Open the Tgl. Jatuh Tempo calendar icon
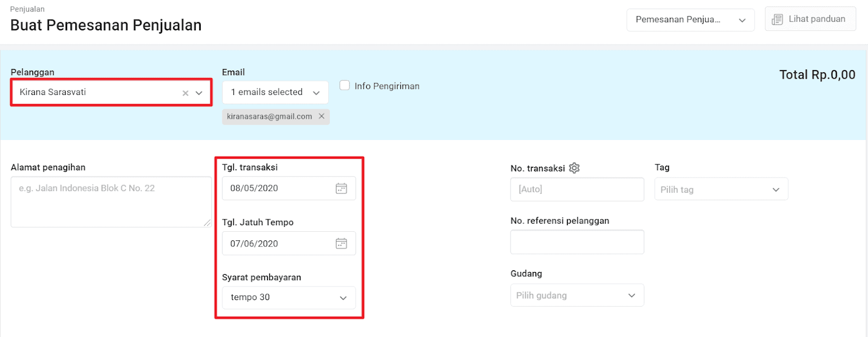Viewport: 868px width, 337px height. pos(341,244)
